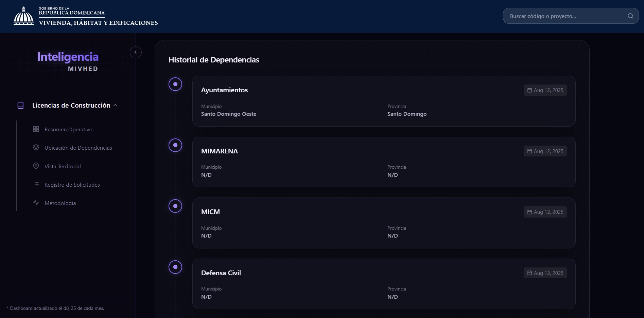Select the MIMARENA timeline marker
Screen dimensions: 644x318
(175, 145)
